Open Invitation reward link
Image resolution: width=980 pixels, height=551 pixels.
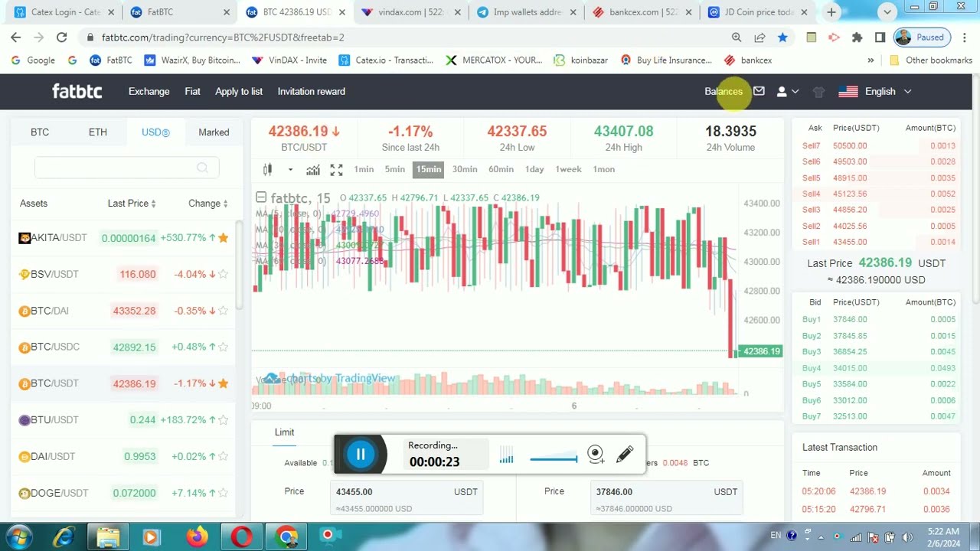pos(311,91)
